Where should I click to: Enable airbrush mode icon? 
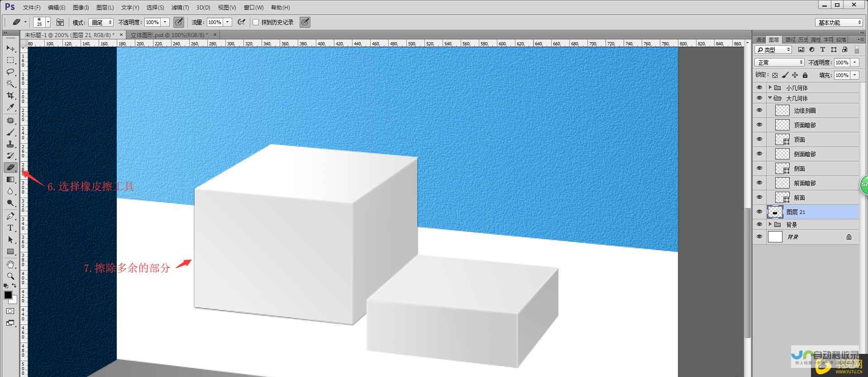point(242,22)
